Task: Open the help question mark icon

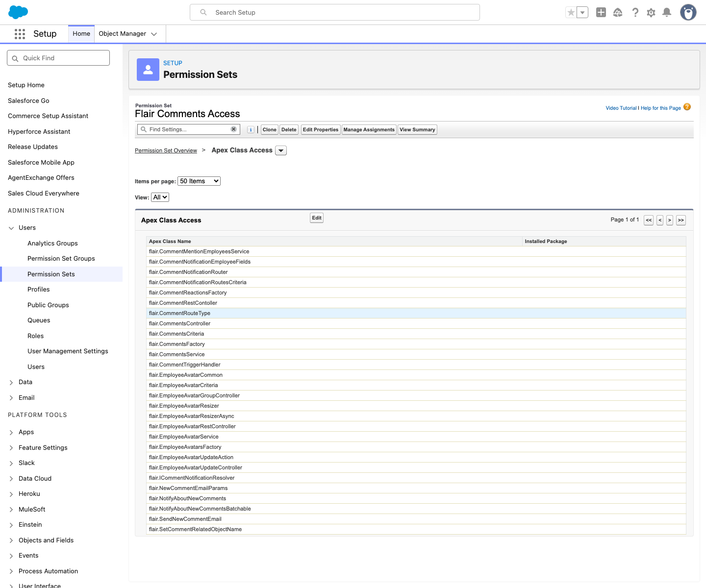Action: [x=635, y=12]
